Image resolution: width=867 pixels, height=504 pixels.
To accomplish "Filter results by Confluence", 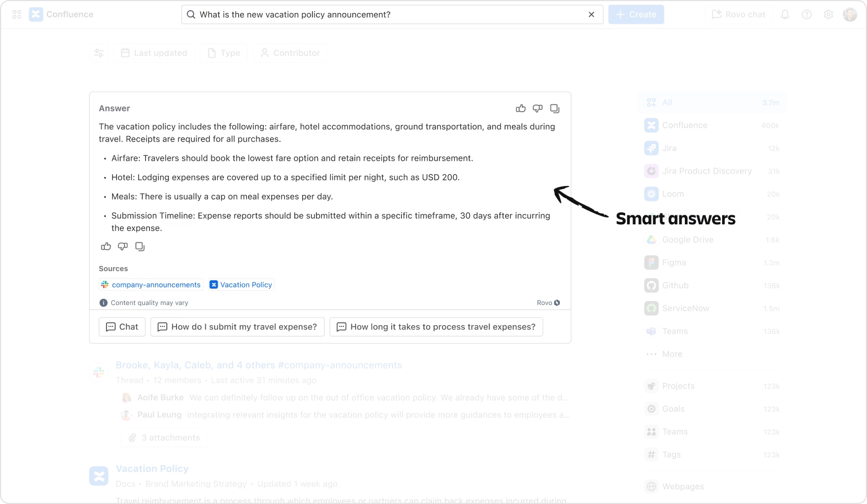I will [713, 125].
